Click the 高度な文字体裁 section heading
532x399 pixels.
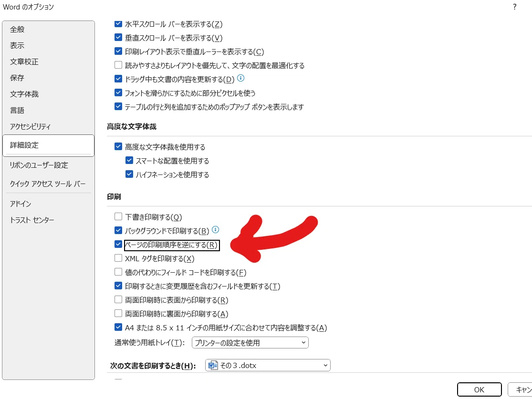[x=132, y=126]
